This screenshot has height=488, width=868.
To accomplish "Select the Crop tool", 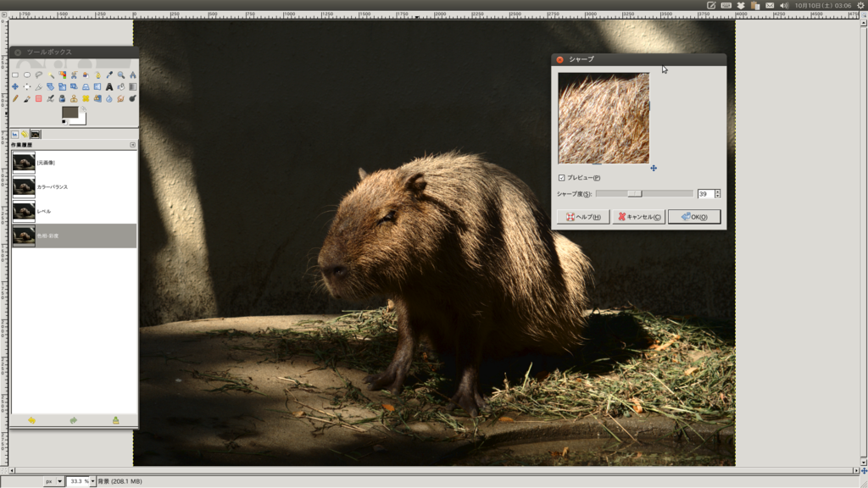I will (39, 87).
